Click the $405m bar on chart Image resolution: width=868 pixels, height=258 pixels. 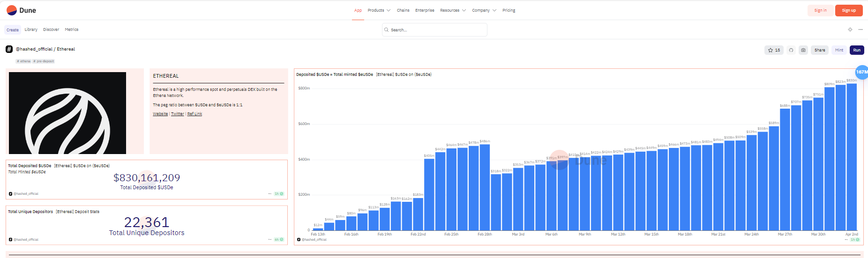tap(429, 194)
